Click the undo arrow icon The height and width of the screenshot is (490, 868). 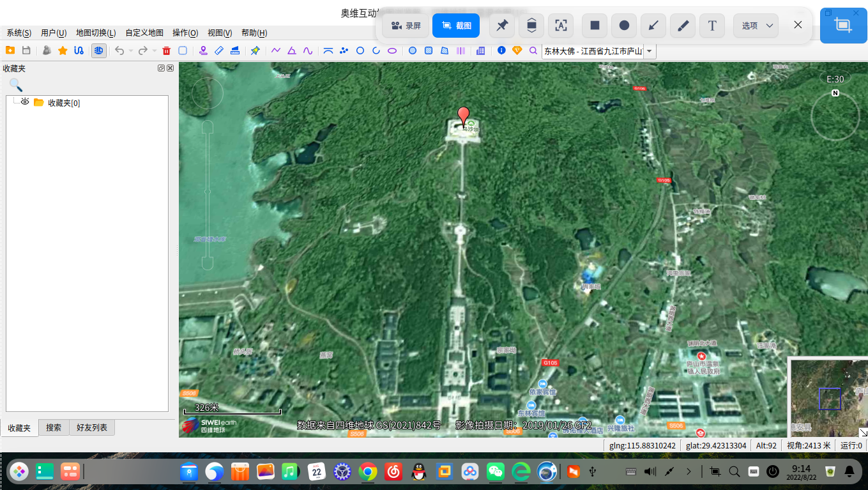[120, 50]
